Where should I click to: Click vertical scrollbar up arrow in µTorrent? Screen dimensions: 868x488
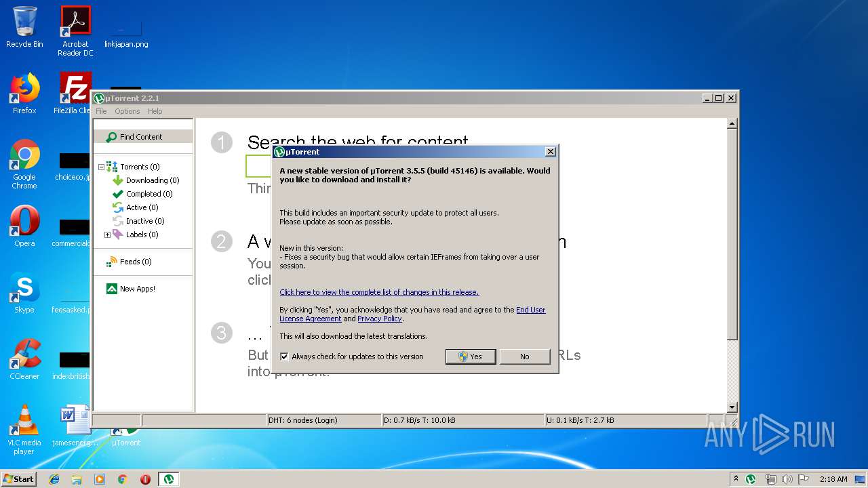pos(732,124)
